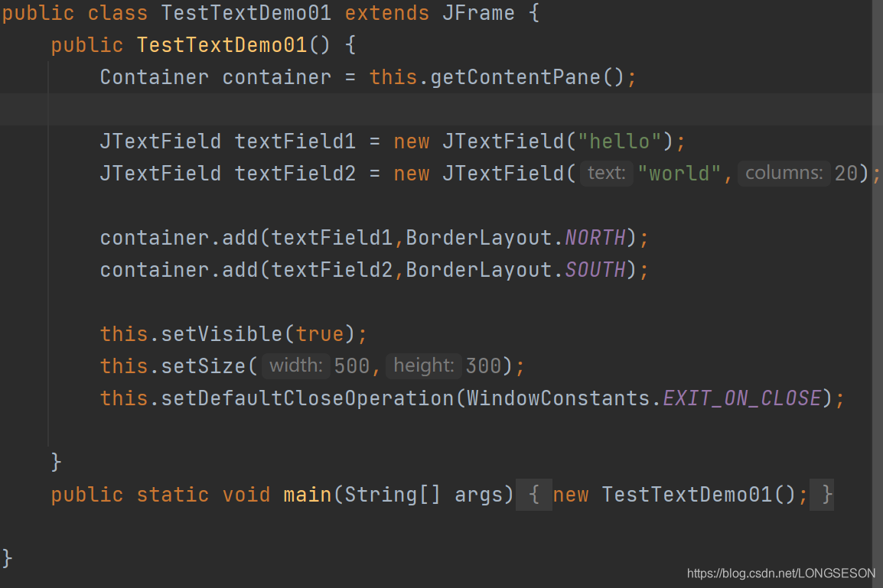Click the 'width:' parameter hint
The width and height of the screenshot is (883, 588).
click(x=295, y=365)
